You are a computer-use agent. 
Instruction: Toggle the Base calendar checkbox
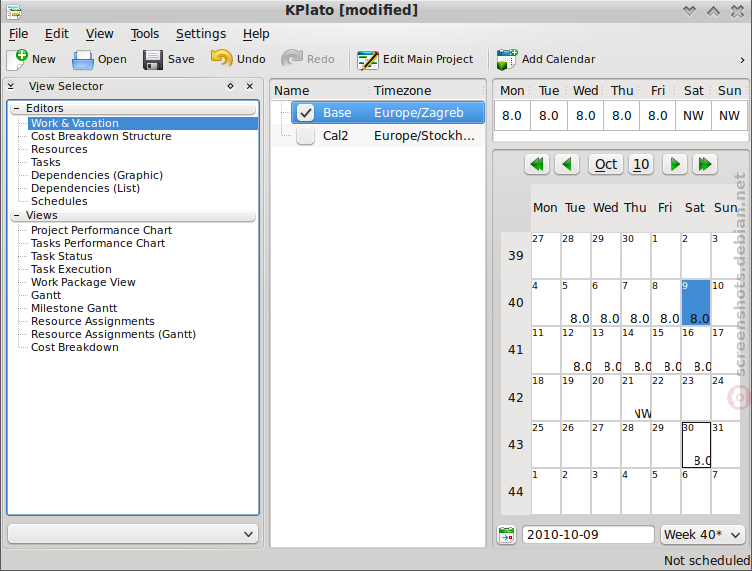306,113
